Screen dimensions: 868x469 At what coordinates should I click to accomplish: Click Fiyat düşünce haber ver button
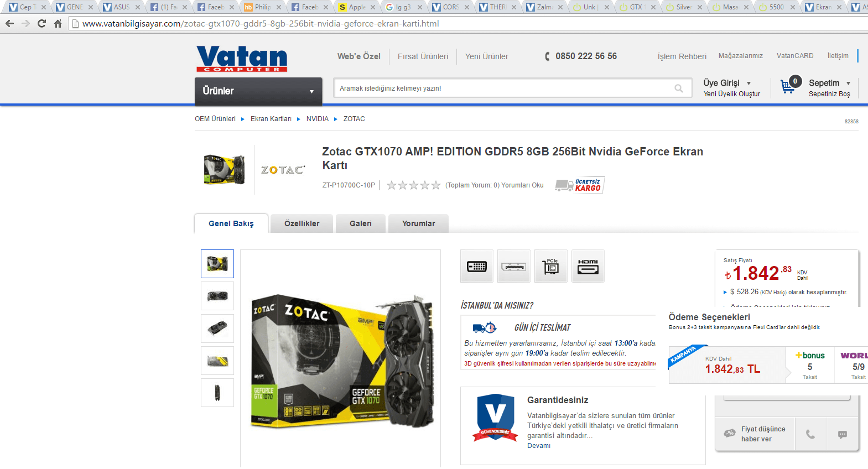point(755,434)
